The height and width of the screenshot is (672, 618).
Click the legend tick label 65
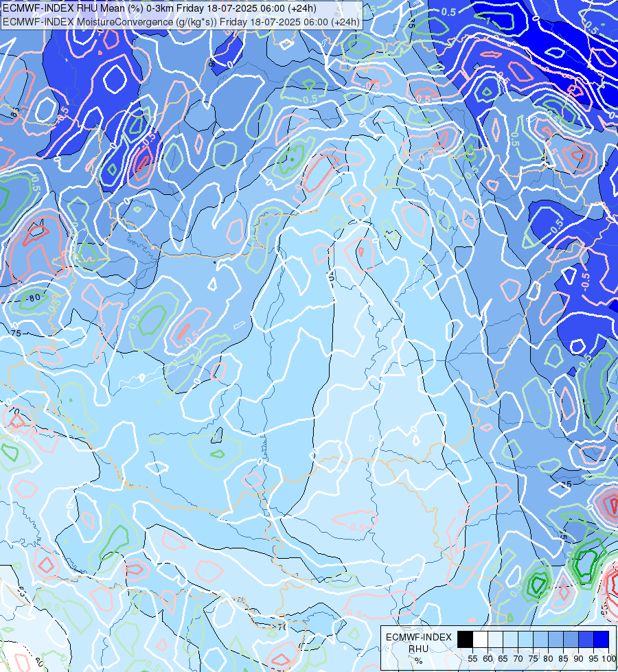[x=503, y=659]
